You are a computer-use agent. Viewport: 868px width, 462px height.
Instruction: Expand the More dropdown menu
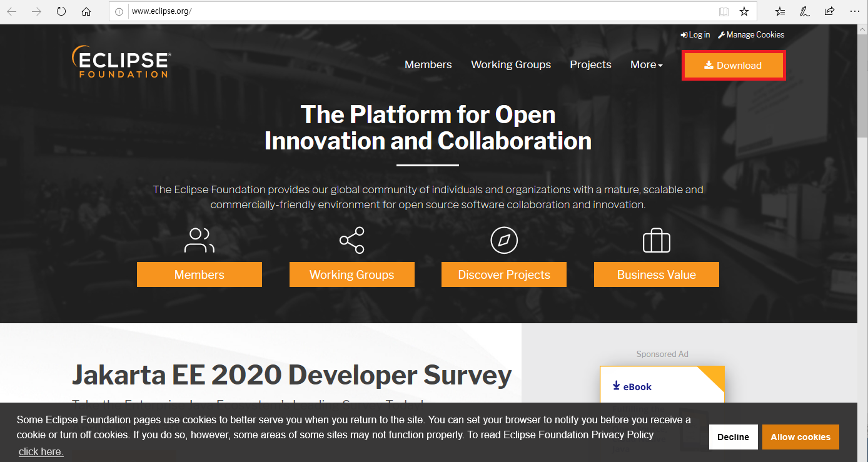point(646,64)
